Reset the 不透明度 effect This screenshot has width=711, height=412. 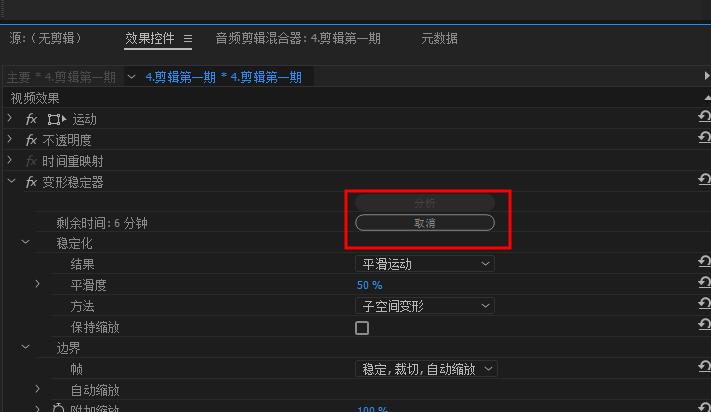(x=704, y=137)
